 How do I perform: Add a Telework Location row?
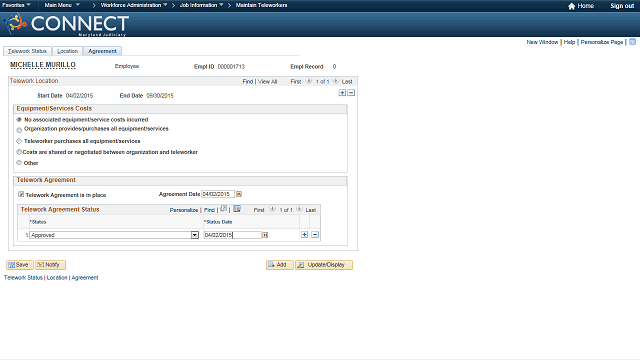pos(342,93)
